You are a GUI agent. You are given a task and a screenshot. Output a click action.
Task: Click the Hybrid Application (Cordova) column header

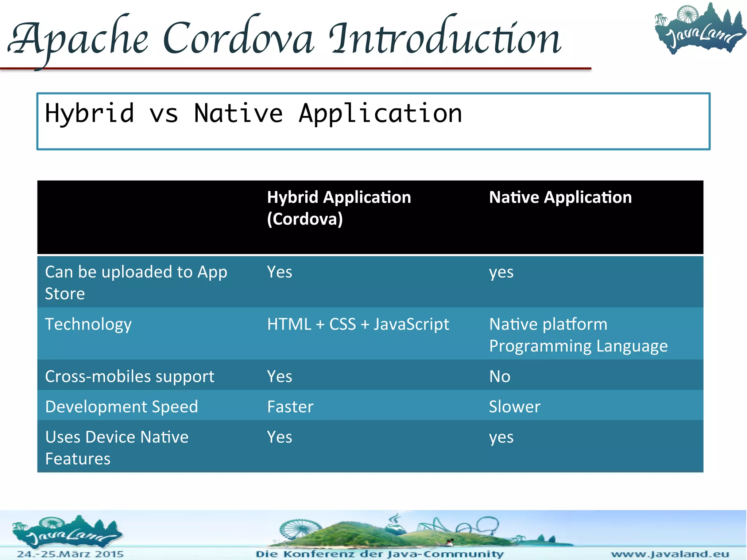coord(339,208)
